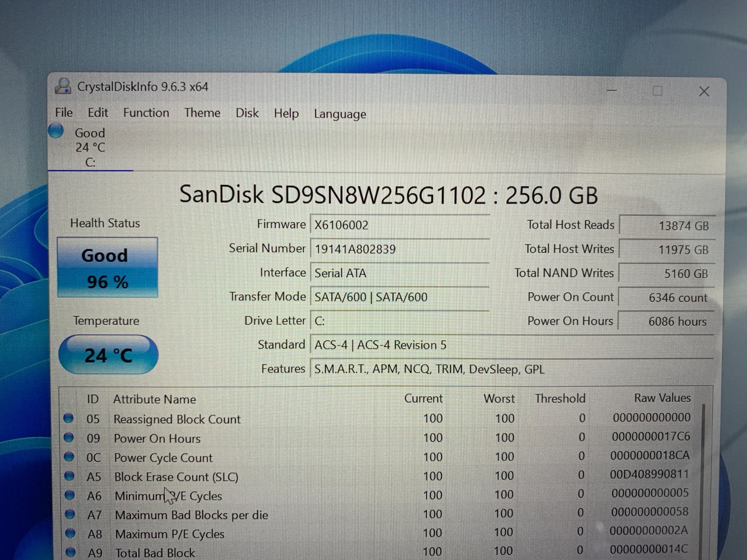Click status dot for Minimum P/E Cycles row
747x560 pixels.
(x=70, y=495)
